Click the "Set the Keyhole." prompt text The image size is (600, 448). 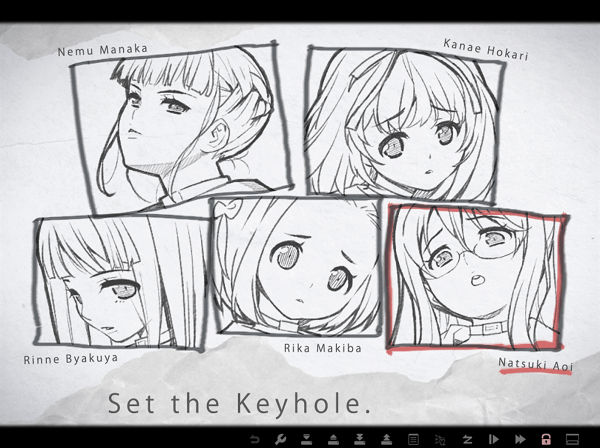click(x=239, y=404)
